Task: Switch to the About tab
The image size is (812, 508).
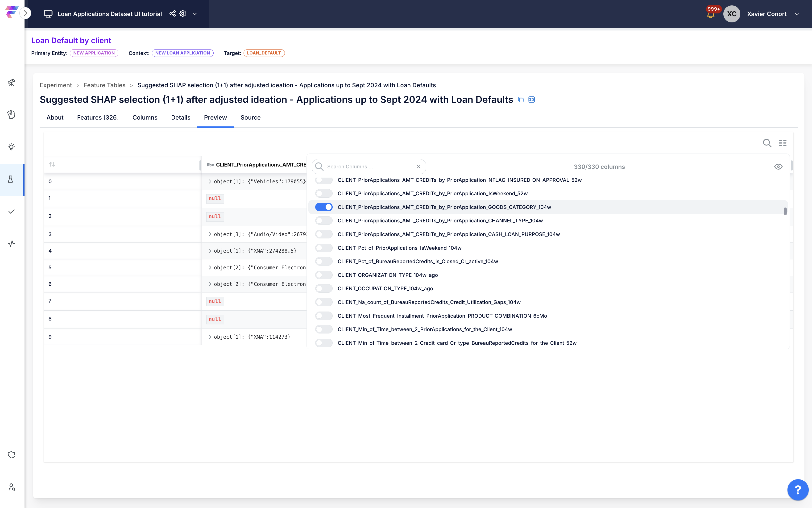Action: (x=55, y=118)
